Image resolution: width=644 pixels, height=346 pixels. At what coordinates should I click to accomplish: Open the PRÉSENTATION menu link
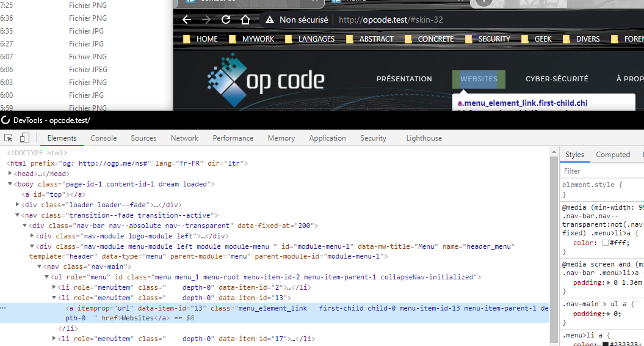tap(404, 79)
